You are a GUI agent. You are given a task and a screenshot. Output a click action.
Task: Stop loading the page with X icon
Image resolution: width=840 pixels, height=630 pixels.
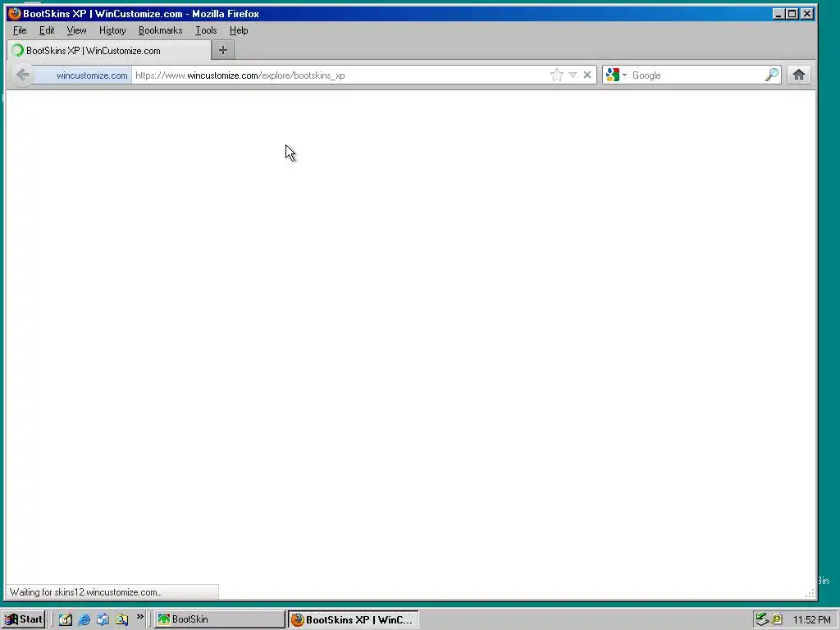click(587, 75)
